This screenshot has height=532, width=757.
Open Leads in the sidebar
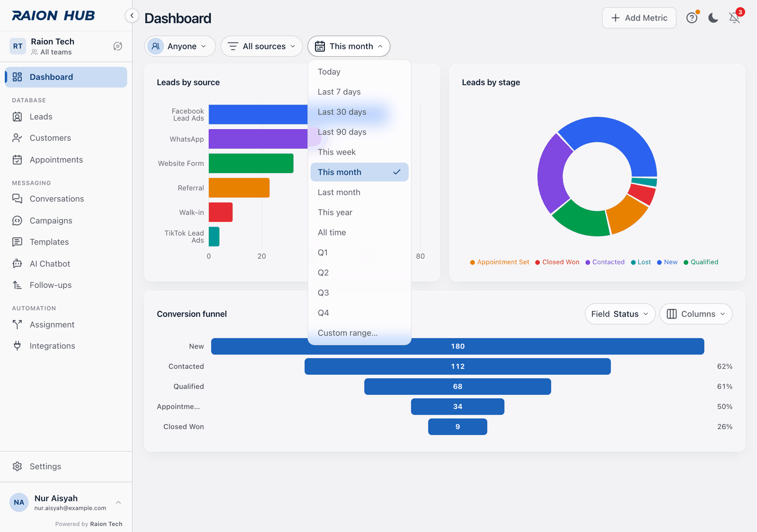66,117
